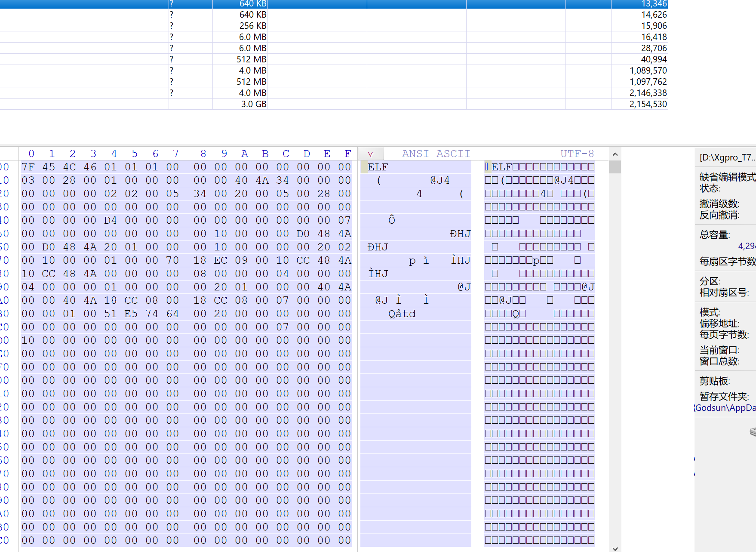Select the 256 KB partition row
756x552 pixels.
pos(253,26)
